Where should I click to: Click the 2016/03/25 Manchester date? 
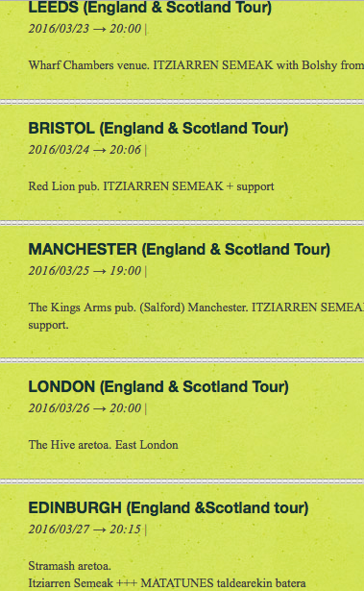click(x=59, y=271)
